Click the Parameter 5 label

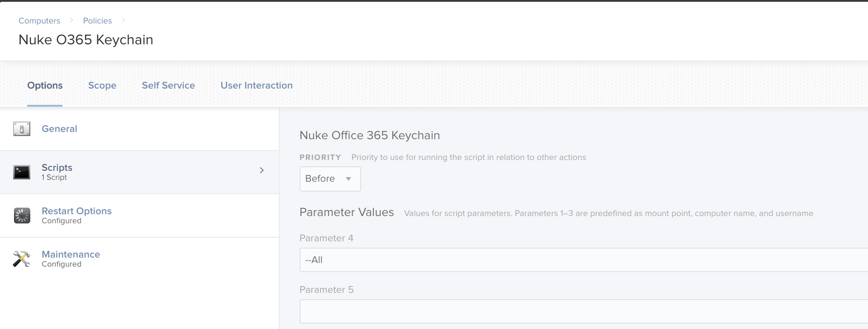coord(326,290)
